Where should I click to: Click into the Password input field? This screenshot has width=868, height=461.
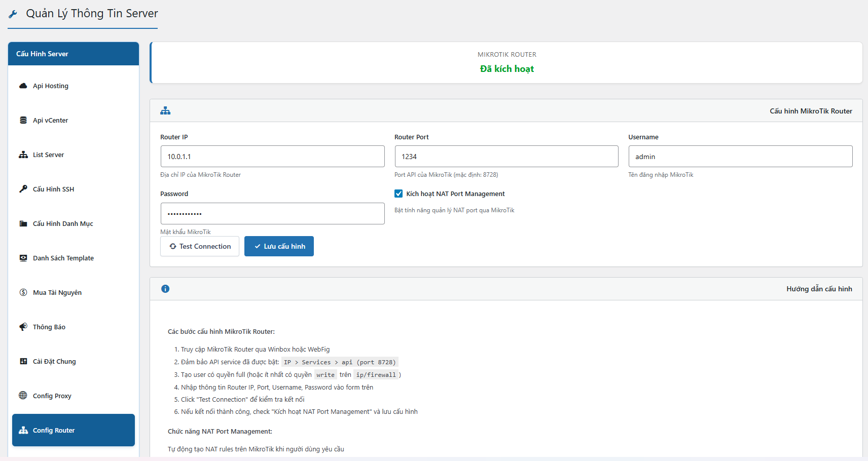[272, 214]
